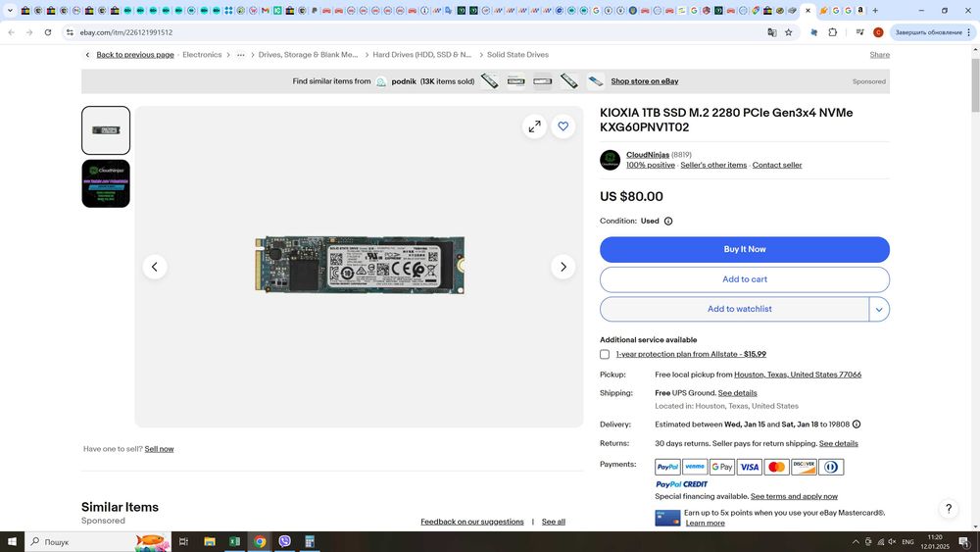Open condition Used info icon

click(x=668, y=222)
